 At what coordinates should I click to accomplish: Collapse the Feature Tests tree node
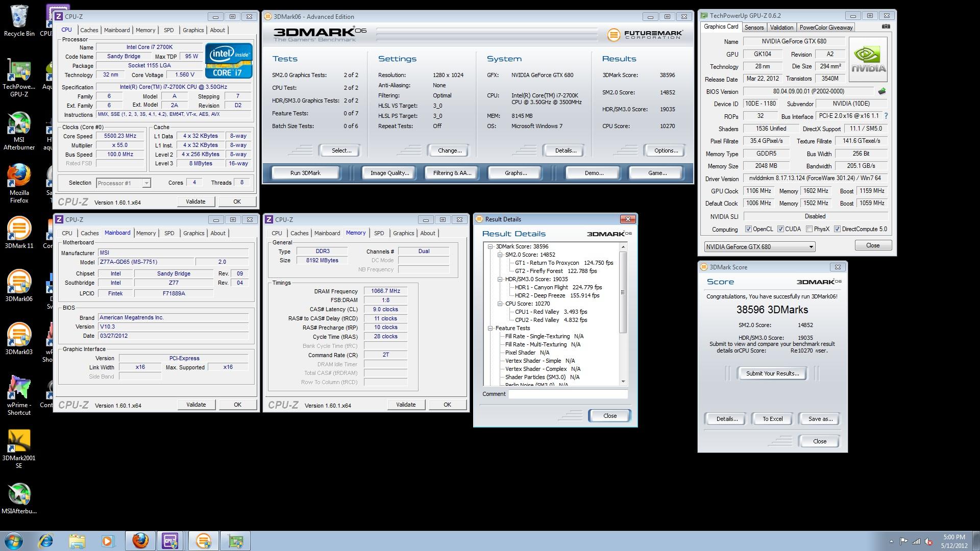(x=490, y=328)
